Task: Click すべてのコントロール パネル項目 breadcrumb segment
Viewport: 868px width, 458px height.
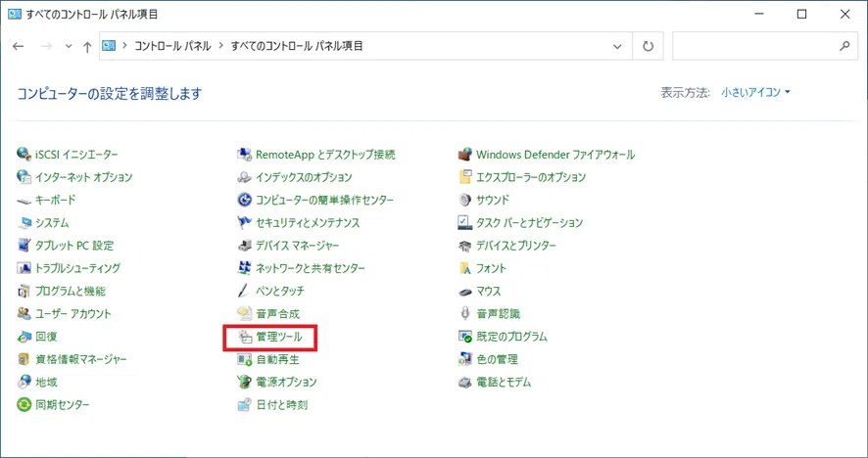Action: coord(297,46)
